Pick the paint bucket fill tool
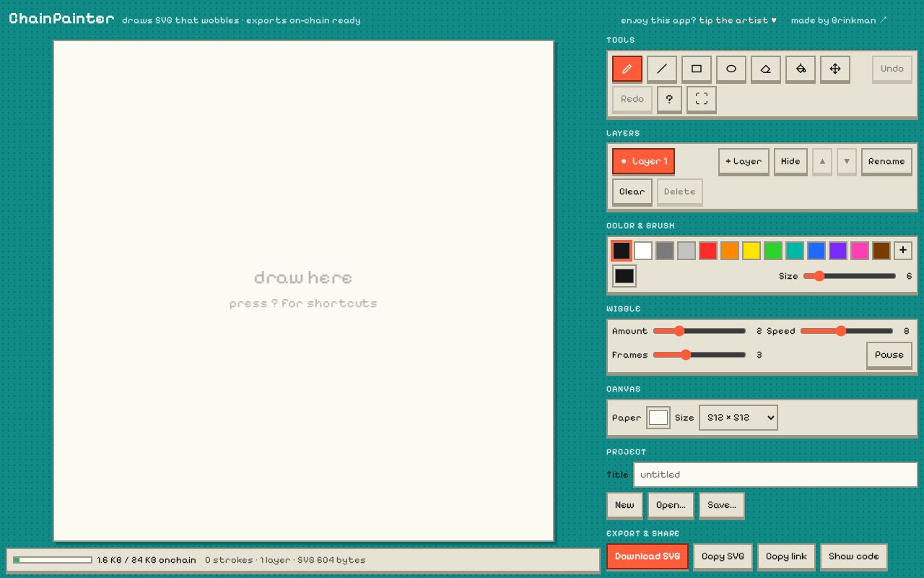924x578 pixels. [801, 69]
